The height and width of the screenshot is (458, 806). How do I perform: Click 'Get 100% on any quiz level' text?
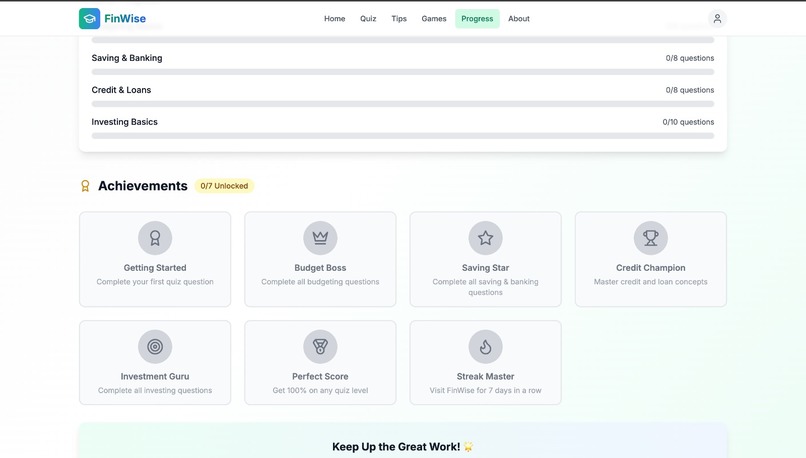[x=320, y=390]
